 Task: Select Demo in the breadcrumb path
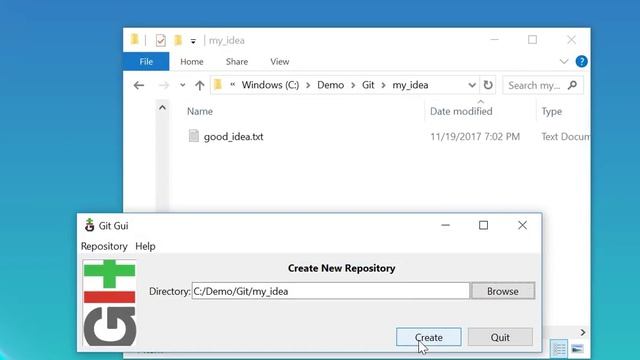[330, 85]
